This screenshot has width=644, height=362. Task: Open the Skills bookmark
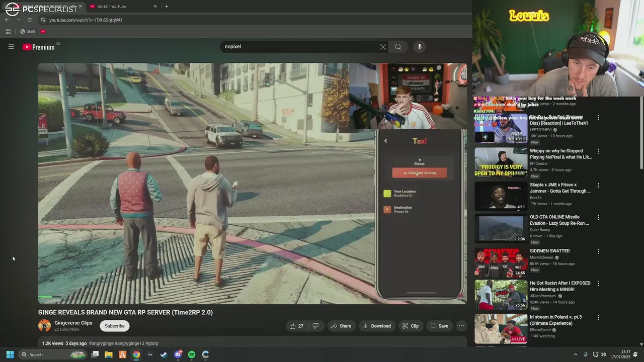[28, 31]
